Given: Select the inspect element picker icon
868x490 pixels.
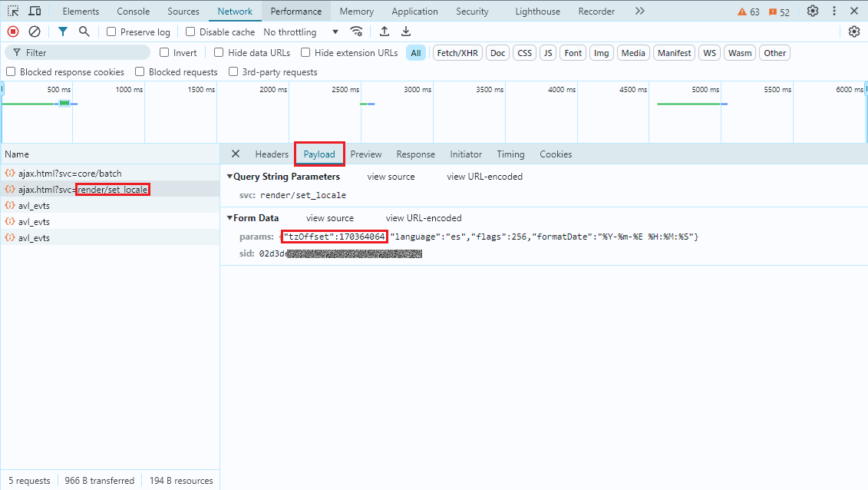Looking at the screenshot, I should 13,12.
